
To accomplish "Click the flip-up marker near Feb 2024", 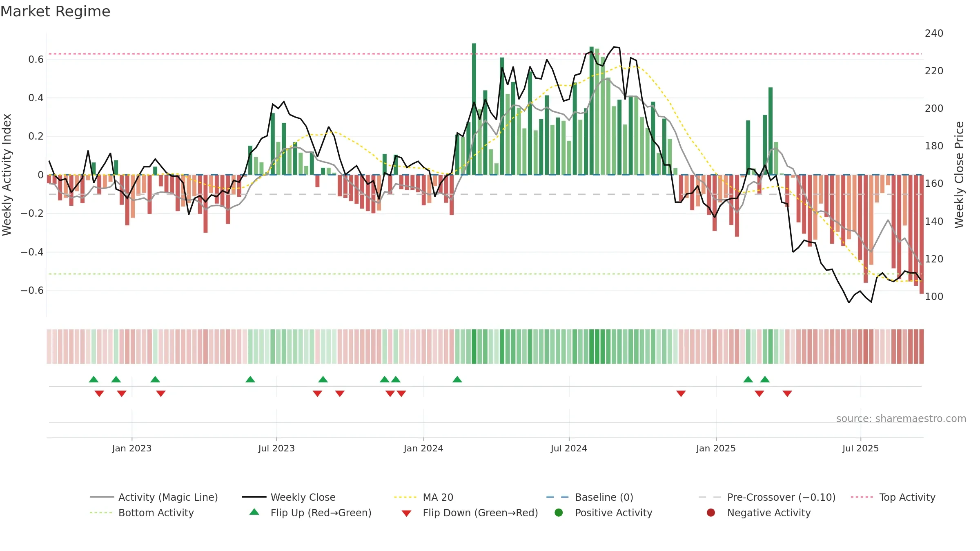I will 457,379.
